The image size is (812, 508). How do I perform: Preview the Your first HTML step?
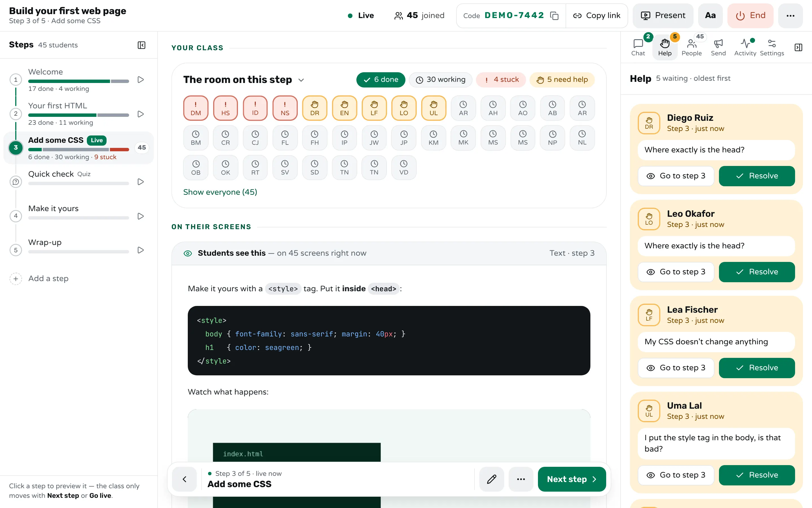tap(141, 114)
